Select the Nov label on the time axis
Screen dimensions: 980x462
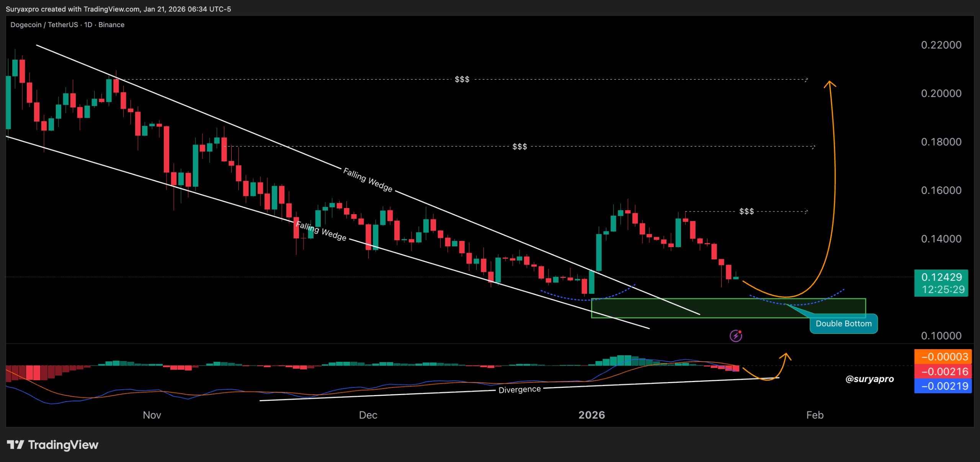pos(152,415)
